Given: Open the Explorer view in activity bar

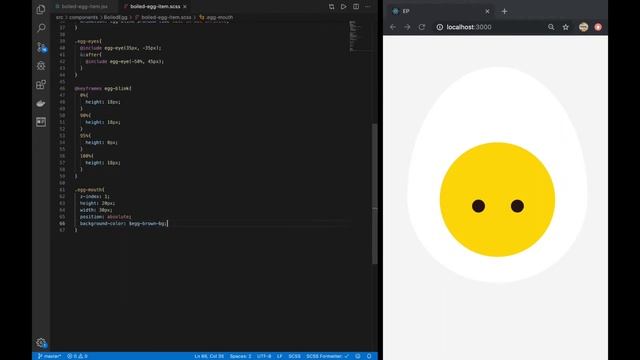Looking at the screenshot, I should click(41, 9).
